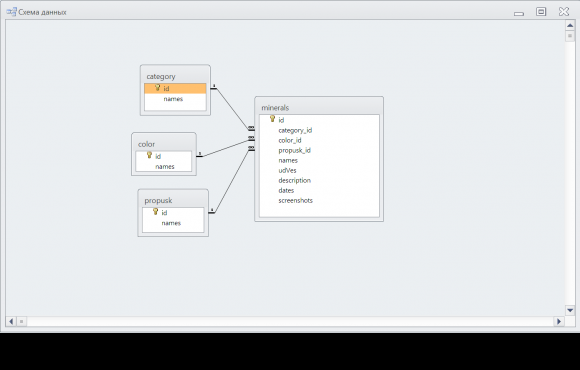The height and width of the screenshot is (370, 580).
Task: Click the horizontal scrollbar right arrow
Action: click(559, 321)
